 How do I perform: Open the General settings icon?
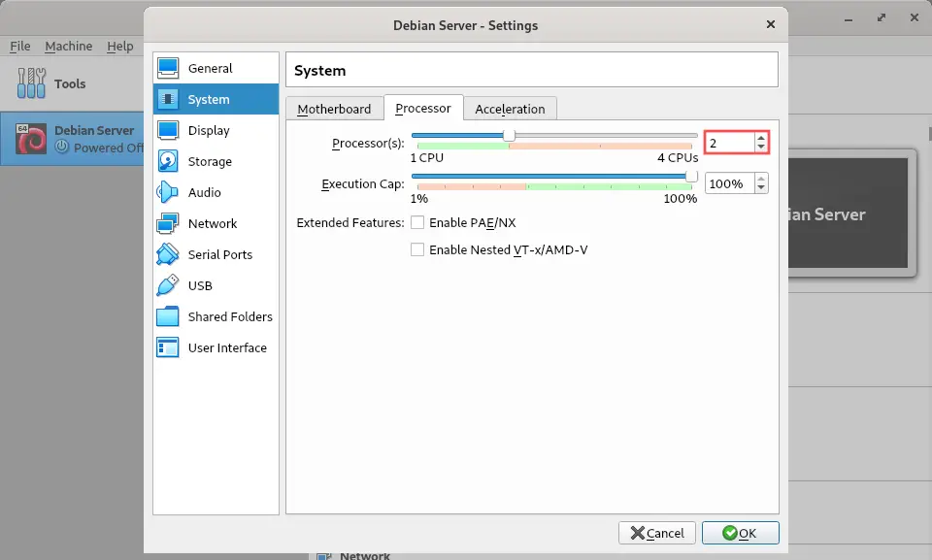click(x=168, y=68)
